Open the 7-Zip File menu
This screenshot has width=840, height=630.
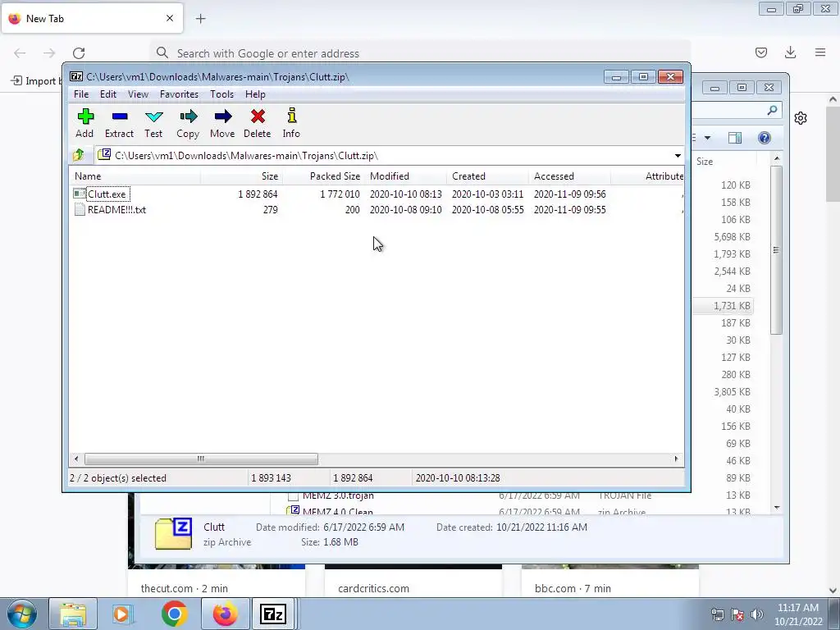click(81, 94)
